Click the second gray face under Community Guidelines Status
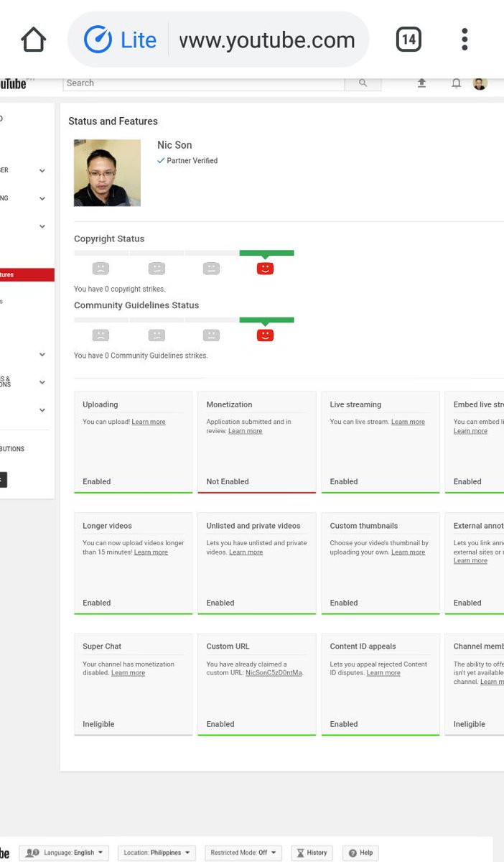 tap(157, 335)
